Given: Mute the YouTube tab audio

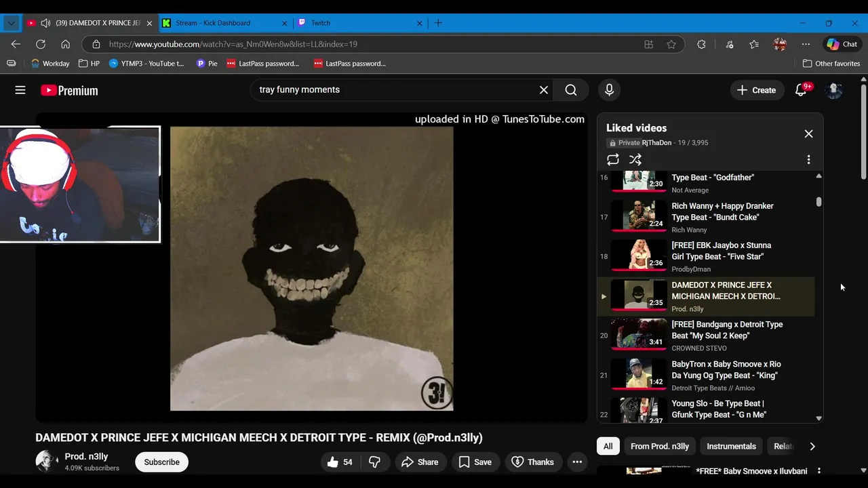Looking at the screenshot, I should point(45,23).
